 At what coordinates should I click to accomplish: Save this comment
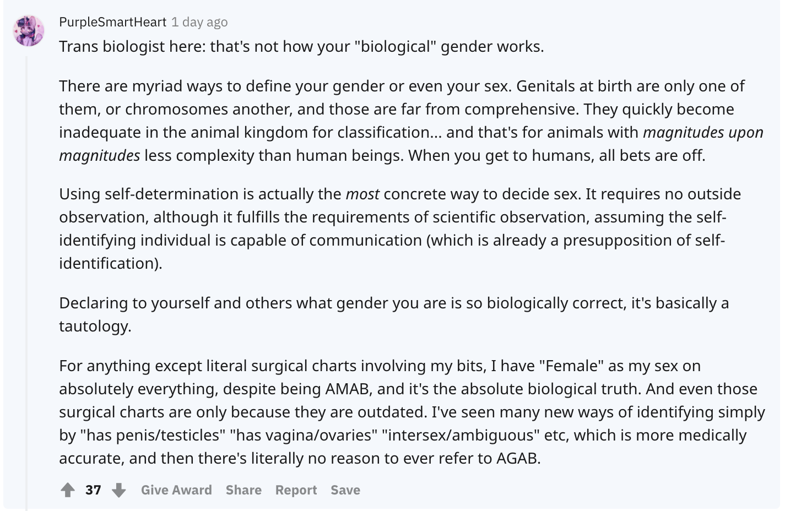point(345,490)
